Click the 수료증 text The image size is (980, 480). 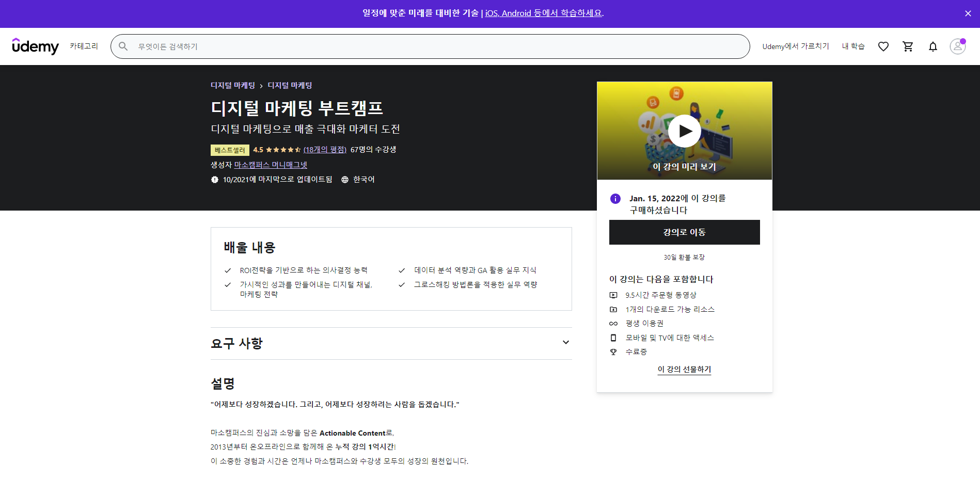click(636, 352)
